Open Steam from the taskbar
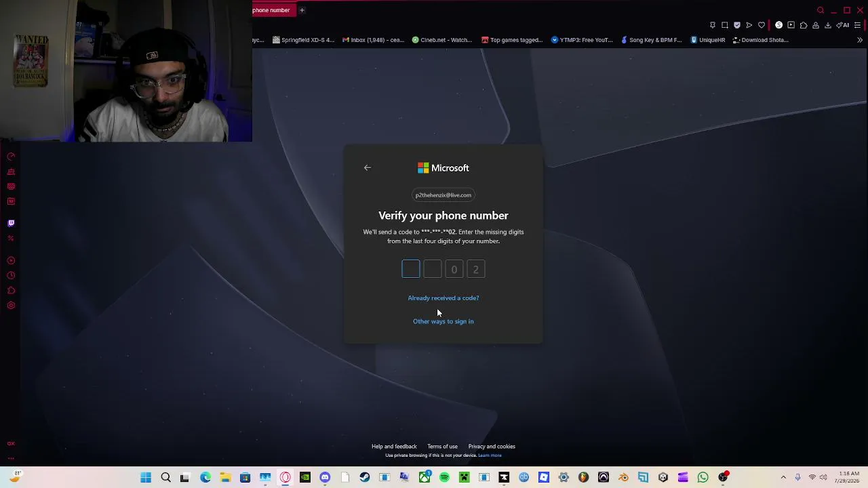 (365, 478)
